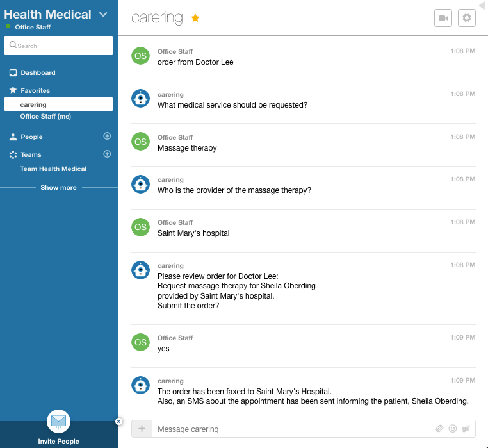Image resolution: width=488 pixels, height=448 pixels.
Task: Expand the Health Medical account dropdown
Action: [x=103, y=14]
